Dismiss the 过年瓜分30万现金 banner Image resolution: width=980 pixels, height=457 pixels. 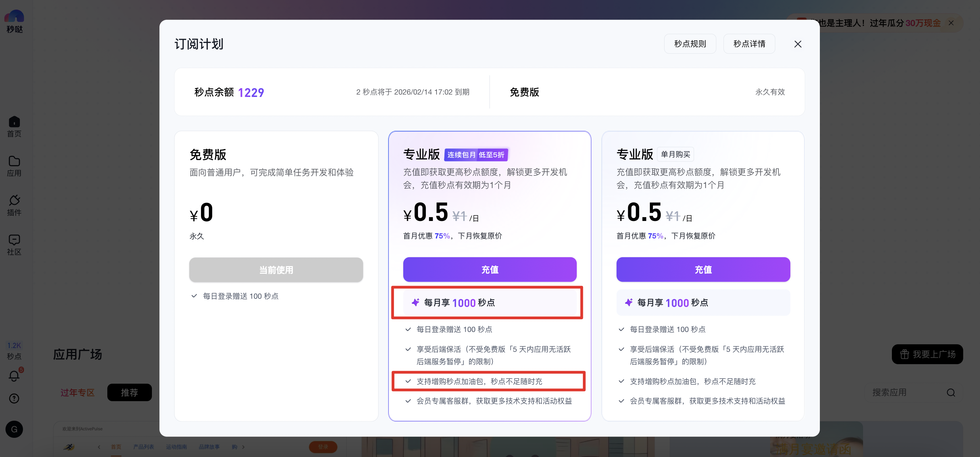point(951,23)
